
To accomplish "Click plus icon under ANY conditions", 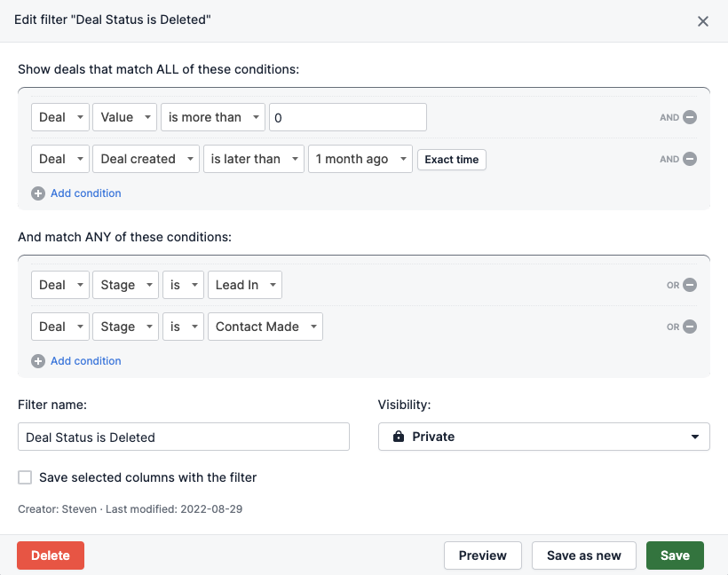I will (38, 361).
